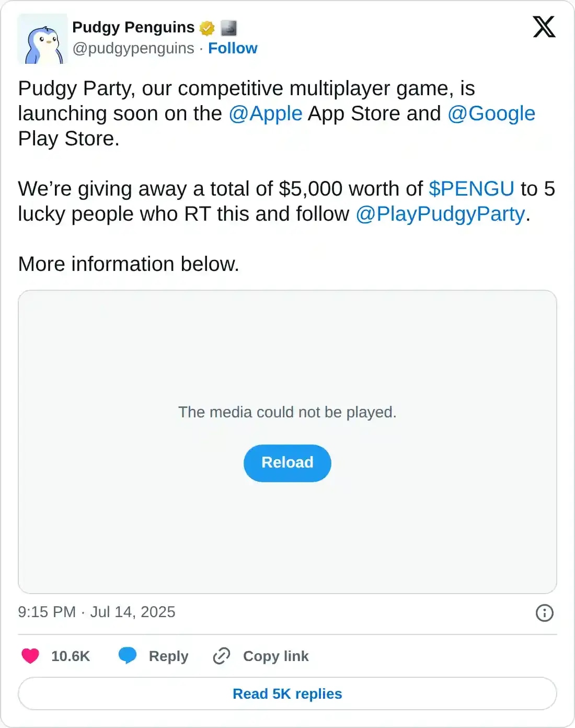575x728 pixels.
Task: Open the 9:15 PM Jul 14 timestamp
Action: (97, 612)
